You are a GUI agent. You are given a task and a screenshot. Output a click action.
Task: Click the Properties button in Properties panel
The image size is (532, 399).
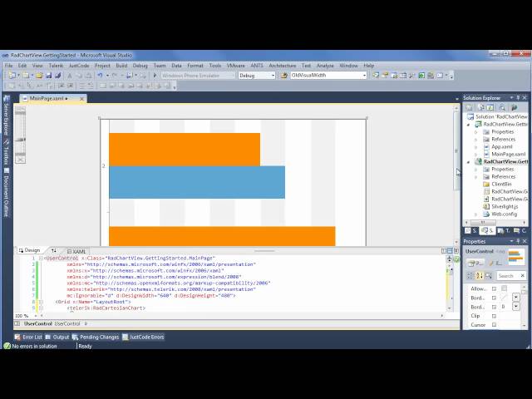pos(475,263)
